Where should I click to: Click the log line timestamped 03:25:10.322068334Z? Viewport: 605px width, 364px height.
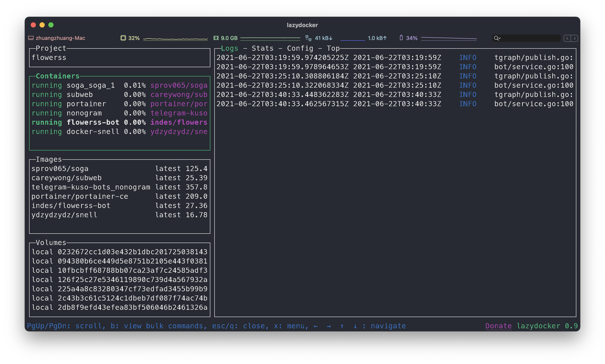[395, 85]
